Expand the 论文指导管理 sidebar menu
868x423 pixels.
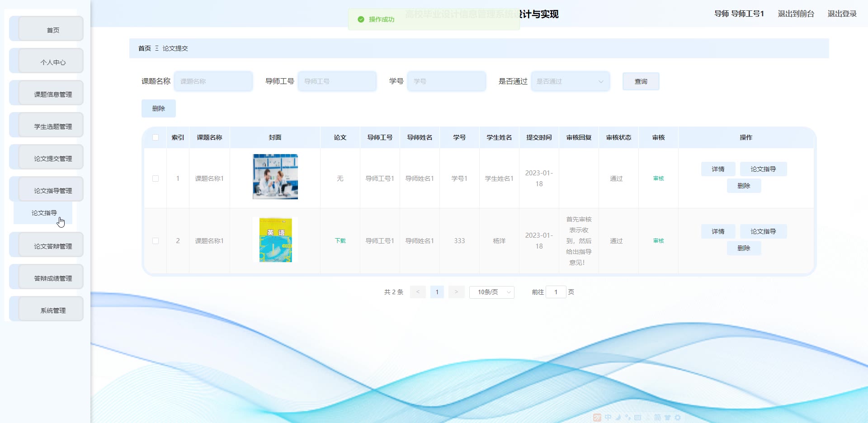click(53, 191)
